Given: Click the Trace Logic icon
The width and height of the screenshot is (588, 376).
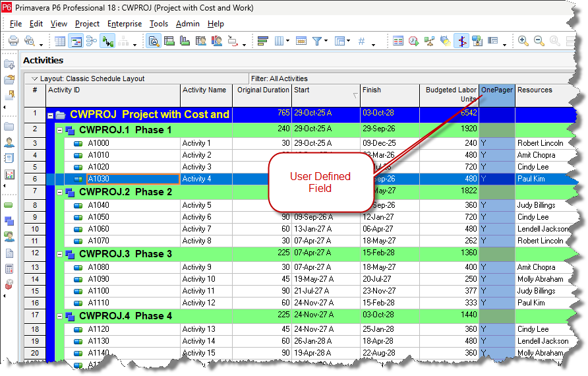Looking at the screenshot, I should click(233, 40).
